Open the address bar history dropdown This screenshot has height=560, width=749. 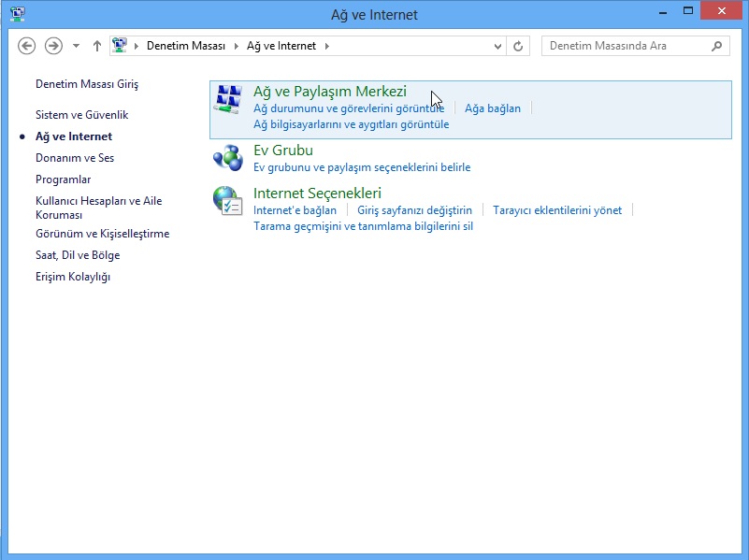(497, 47)
